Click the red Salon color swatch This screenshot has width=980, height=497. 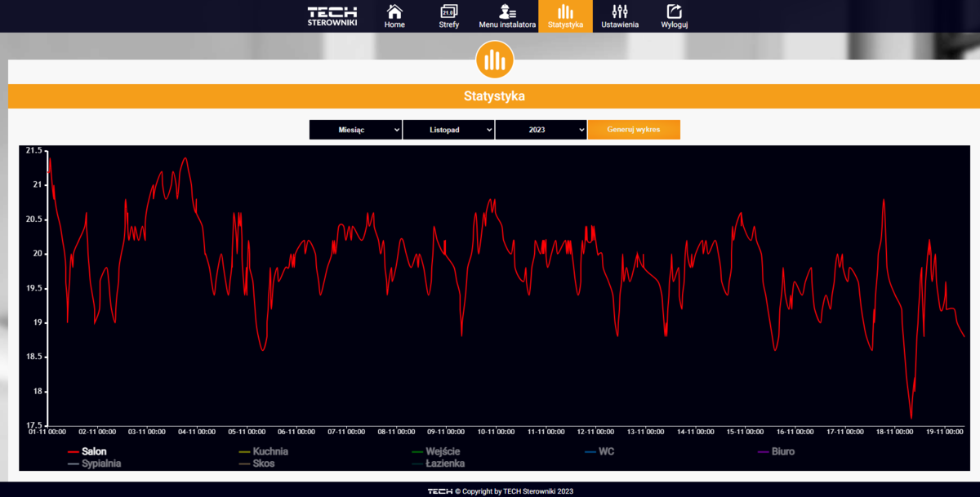pyautogui.click(x=73, y=451)
